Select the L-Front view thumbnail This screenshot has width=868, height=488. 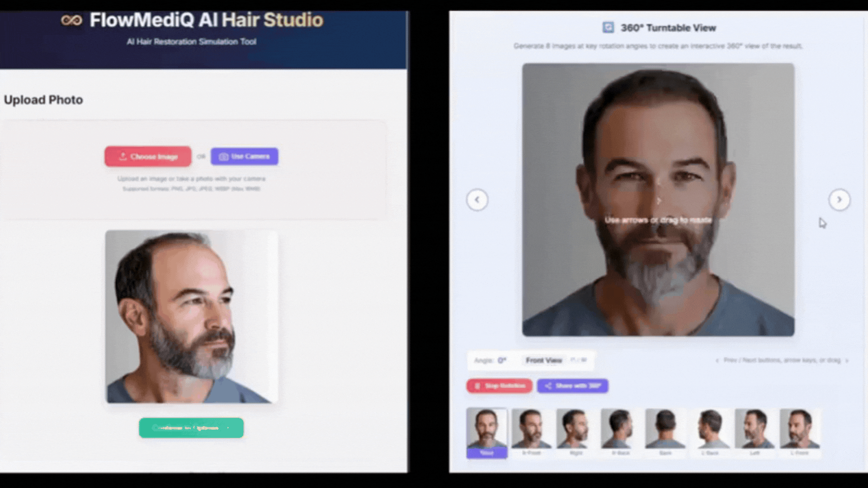tap(799, 433)
